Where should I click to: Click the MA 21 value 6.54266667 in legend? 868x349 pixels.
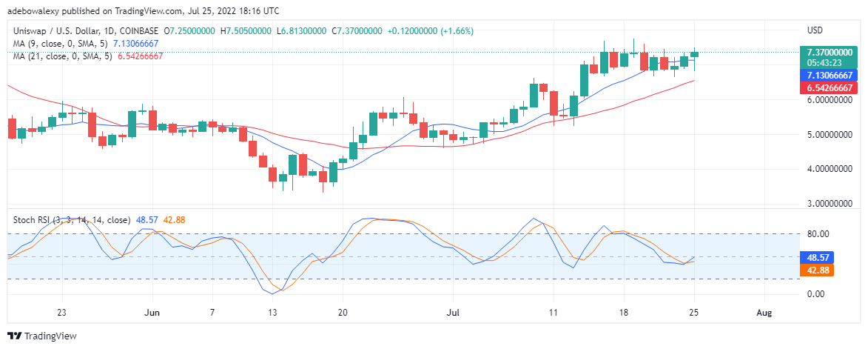(x=139, y=56)
